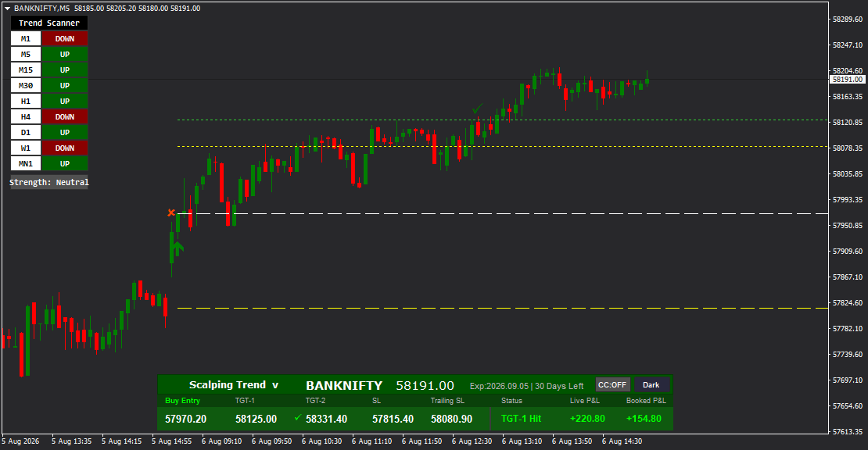
Task: Click the orange X entry marker on chart
Action: click(171, 212)
